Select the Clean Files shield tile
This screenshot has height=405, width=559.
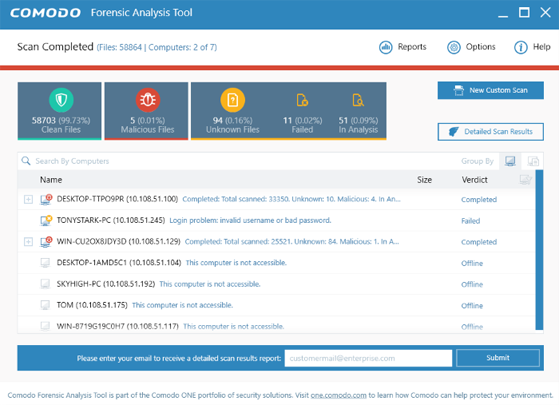click(x=60, y=111)
